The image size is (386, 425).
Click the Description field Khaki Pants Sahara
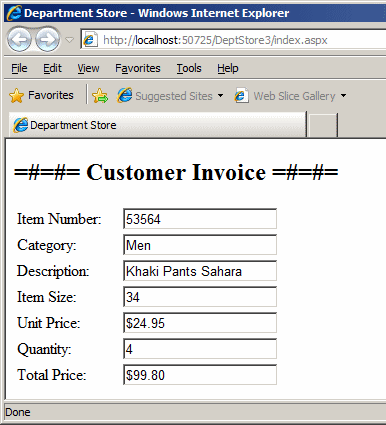[200, 271]
